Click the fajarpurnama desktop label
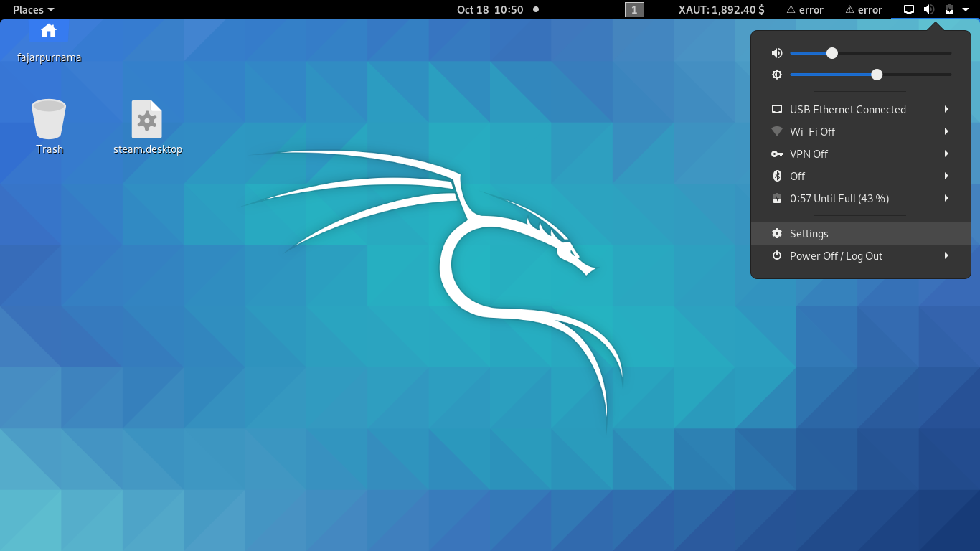980x551 pixels. (49, 57)
